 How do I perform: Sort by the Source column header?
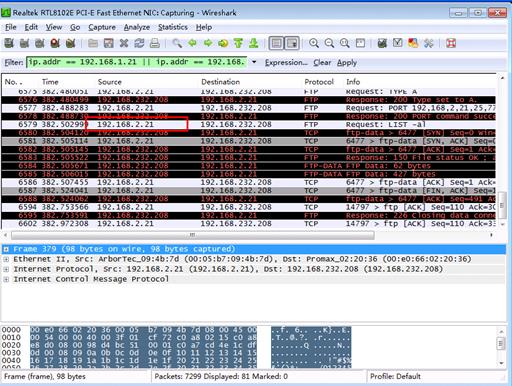pos(110,82)
